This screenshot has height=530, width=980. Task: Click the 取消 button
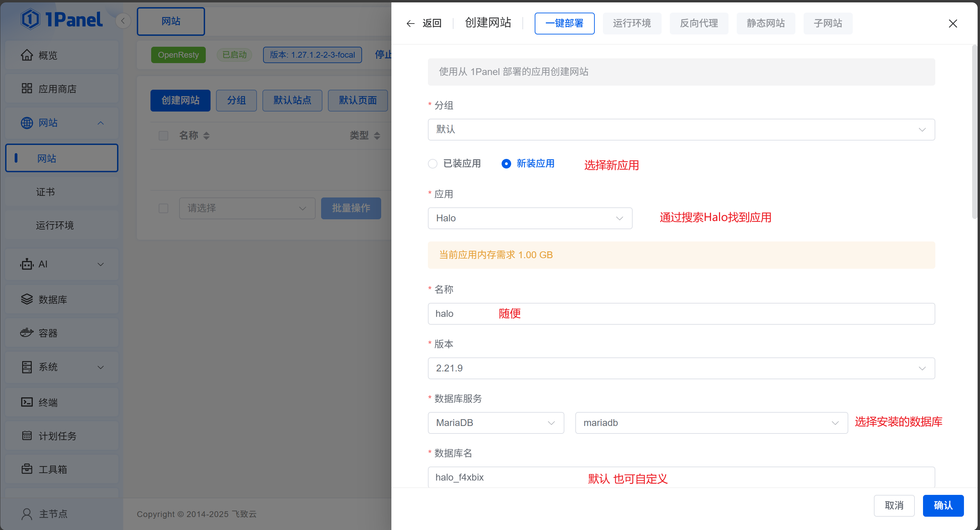click(894, 505)
